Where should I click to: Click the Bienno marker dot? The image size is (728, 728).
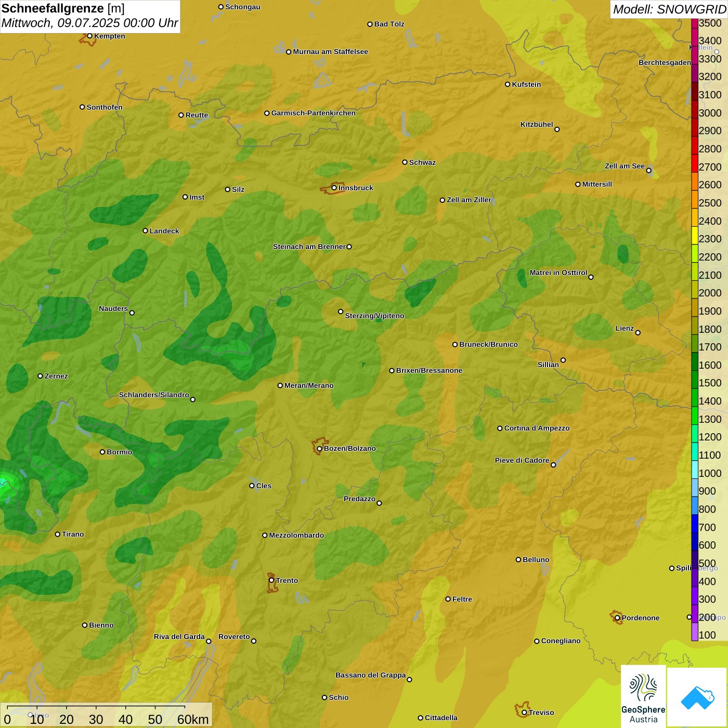coord(85,625)
